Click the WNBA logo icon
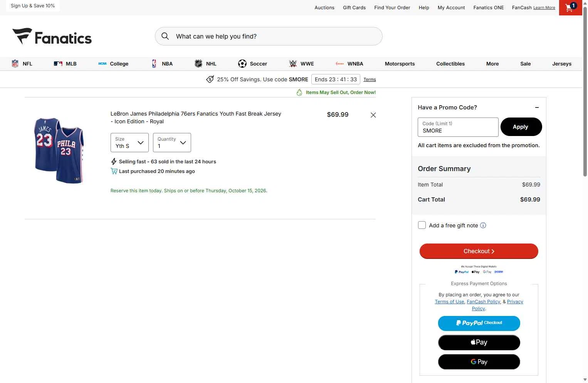 (340, 64)
